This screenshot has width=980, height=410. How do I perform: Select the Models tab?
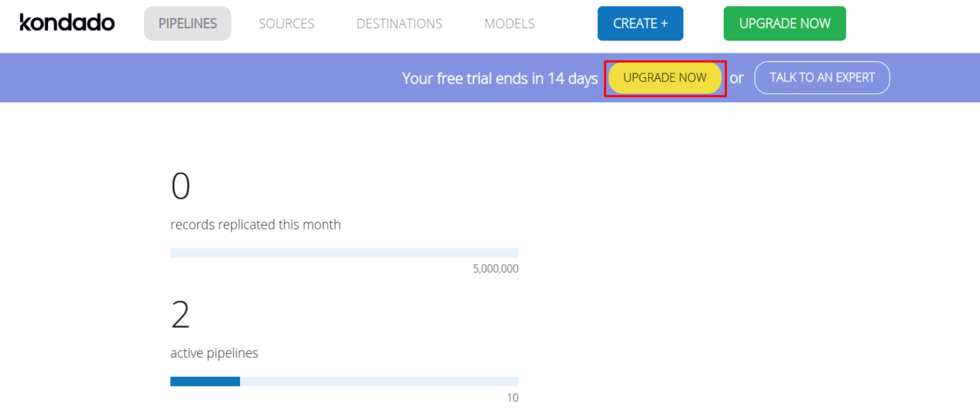(509, 23)
